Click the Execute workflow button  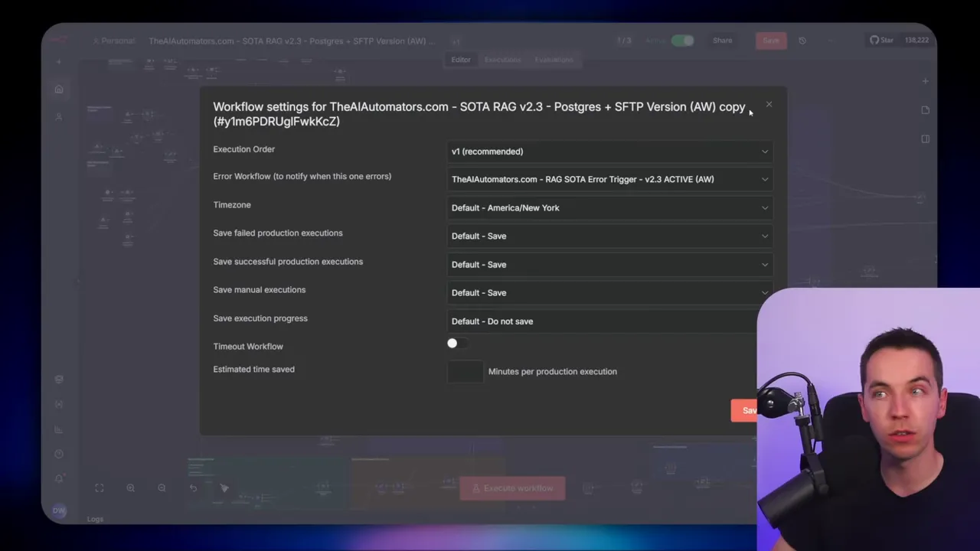[512, 488]
